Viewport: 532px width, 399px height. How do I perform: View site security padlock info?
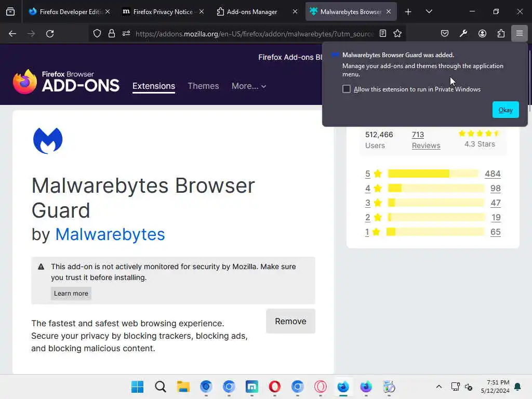[x=112, y=34]
